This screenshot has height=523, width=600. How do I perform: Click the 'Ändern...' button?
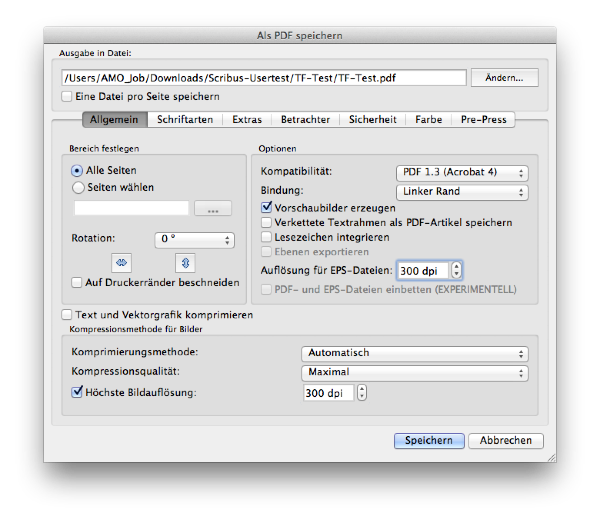(505, 78)
